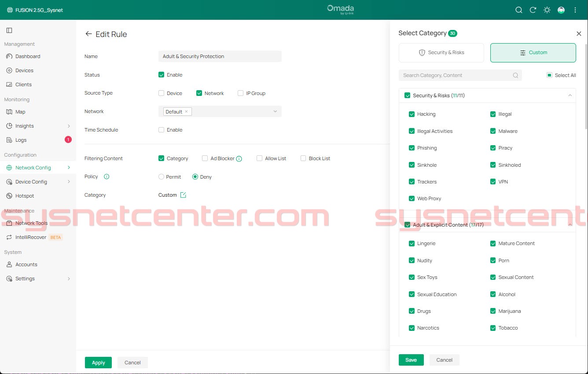Screen dimensions: 588x374
Task: Uncheck the Status Enable checkbox
Action: [x=161, y=75]
